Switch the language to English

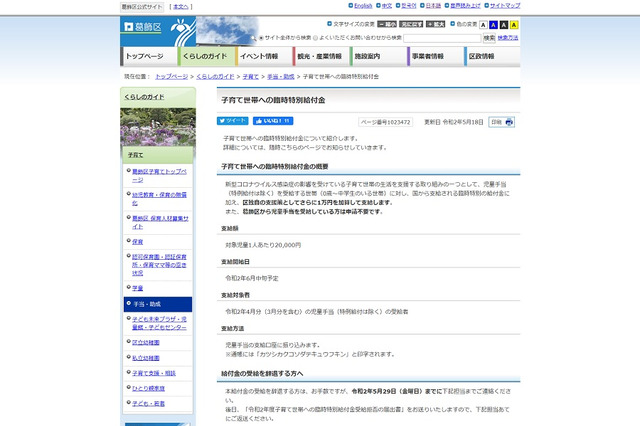[x=363, y=6]
